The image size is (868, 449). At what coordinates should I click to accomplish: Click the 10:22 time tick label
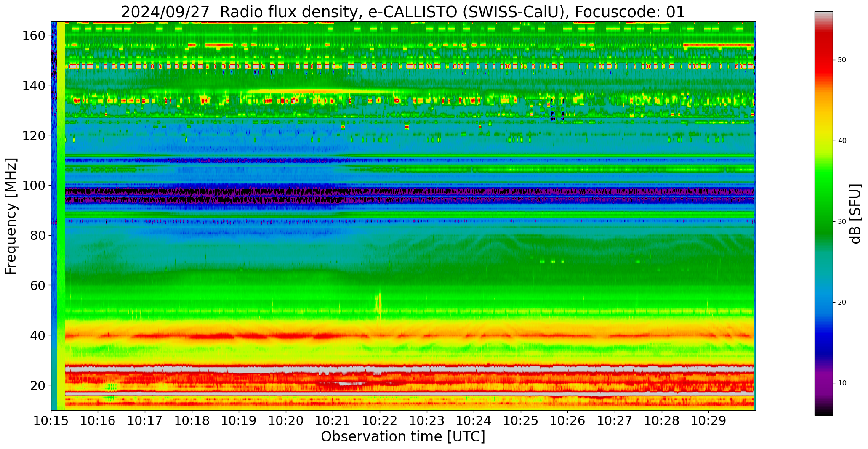pyautogui.click(x=380, y=420)
